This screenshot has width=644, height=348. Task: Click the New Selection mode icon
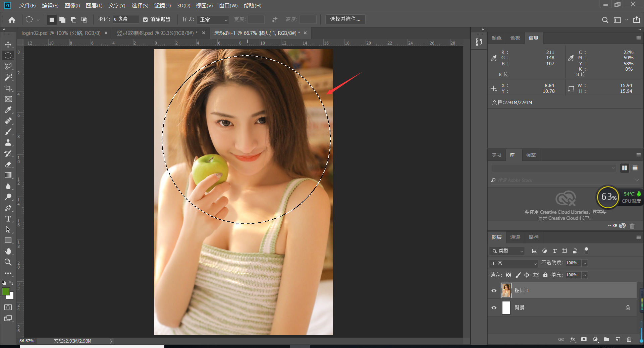[x=52, y=20]
